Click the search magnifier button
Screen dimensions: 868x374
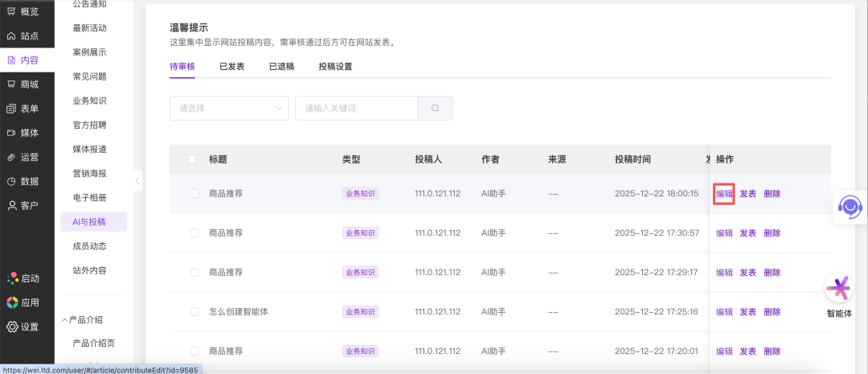click(x=435, y=109)
